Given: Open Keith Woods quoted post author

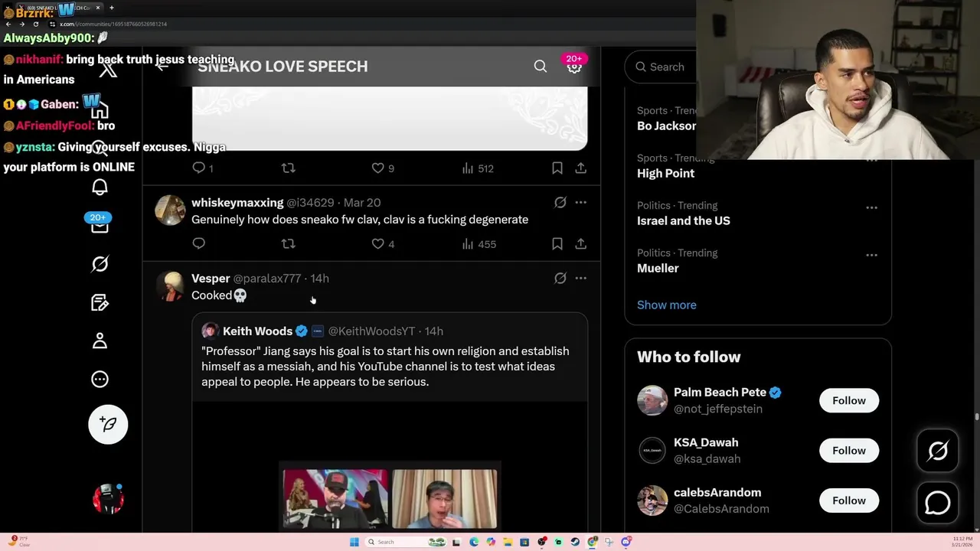Looking at the screenshot, I should click(257, 331).
